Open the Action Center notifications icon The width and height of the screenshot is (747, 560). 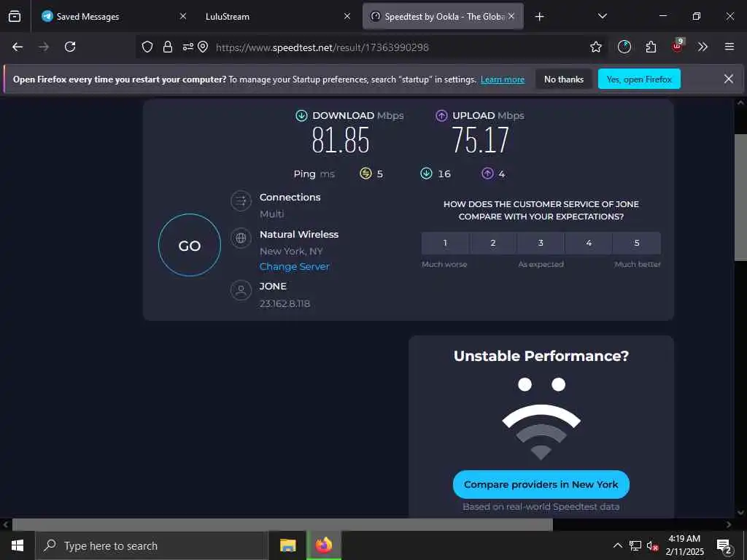tap(724, 546)
